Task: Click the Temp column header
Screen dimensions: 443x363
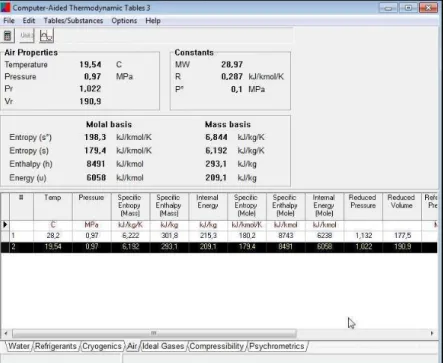Action: pyautogui.click(x=53, y=206)
